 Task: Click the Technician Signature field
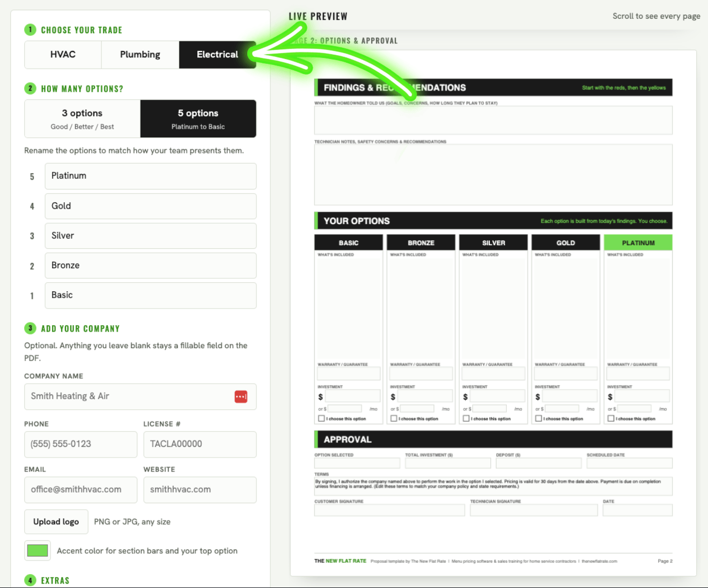[x=534, y=510]
